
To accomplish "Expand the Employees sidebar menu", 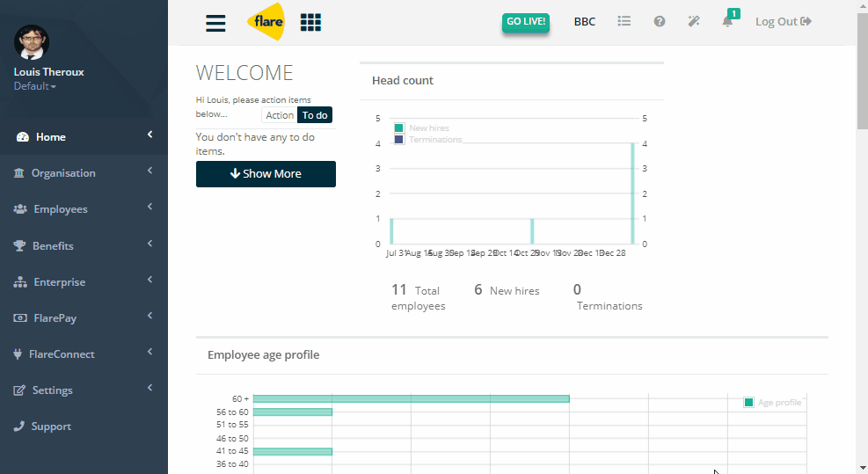I will pos(84,208).
